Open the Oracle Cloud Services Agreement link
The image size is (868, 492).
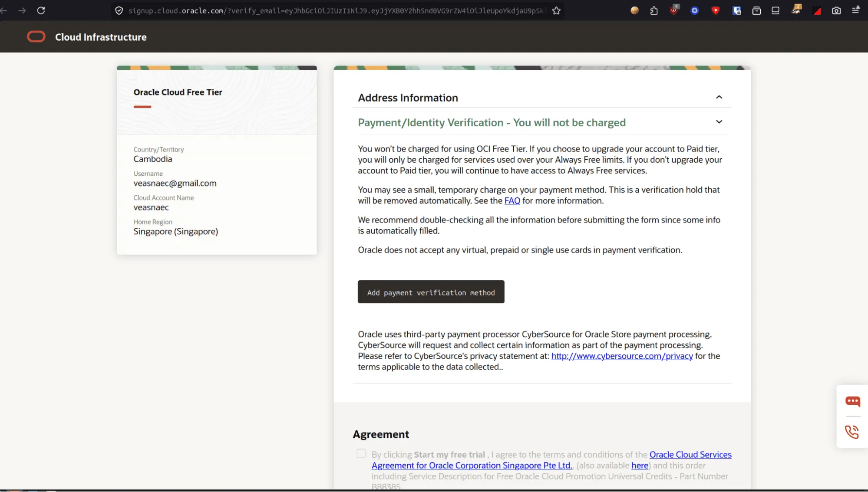pos(551,460)
